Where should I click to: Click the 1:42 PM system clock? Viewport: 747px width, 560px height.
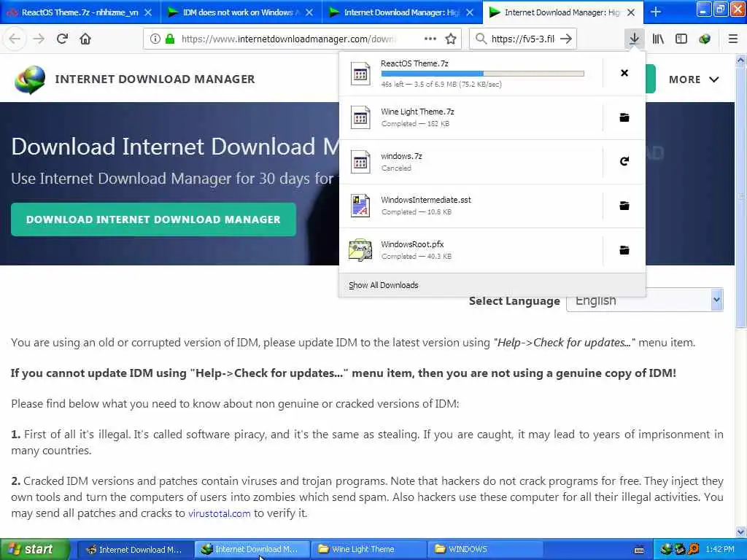[x=720, y=550]
